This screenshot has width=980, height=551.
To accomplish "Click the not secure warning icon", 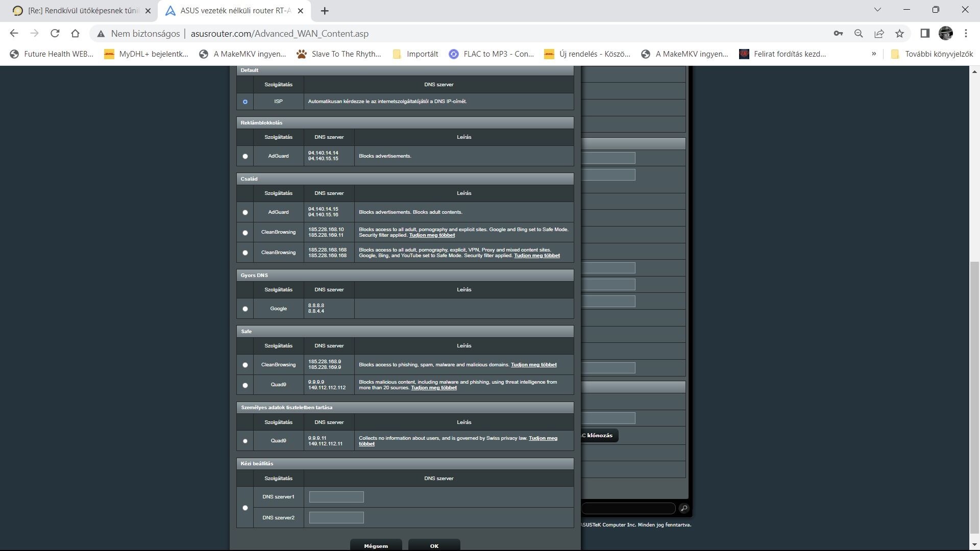I will click(101, 34).
